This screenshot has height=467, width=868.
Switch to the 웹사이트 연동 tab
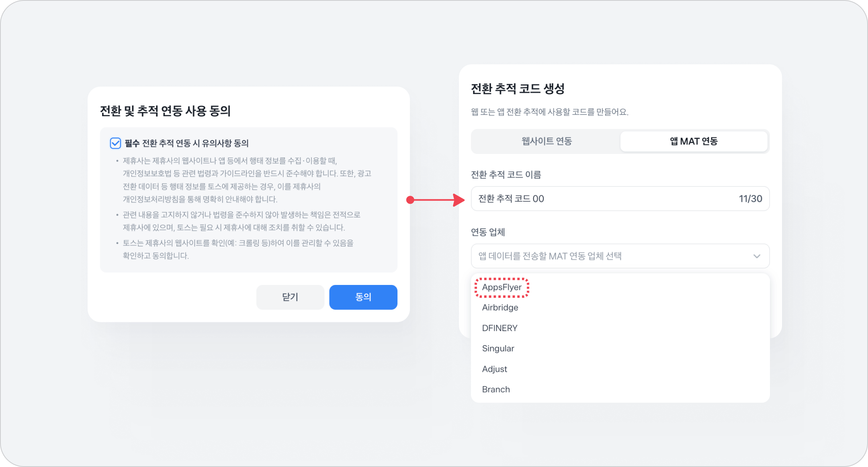(x=546, y=141)
